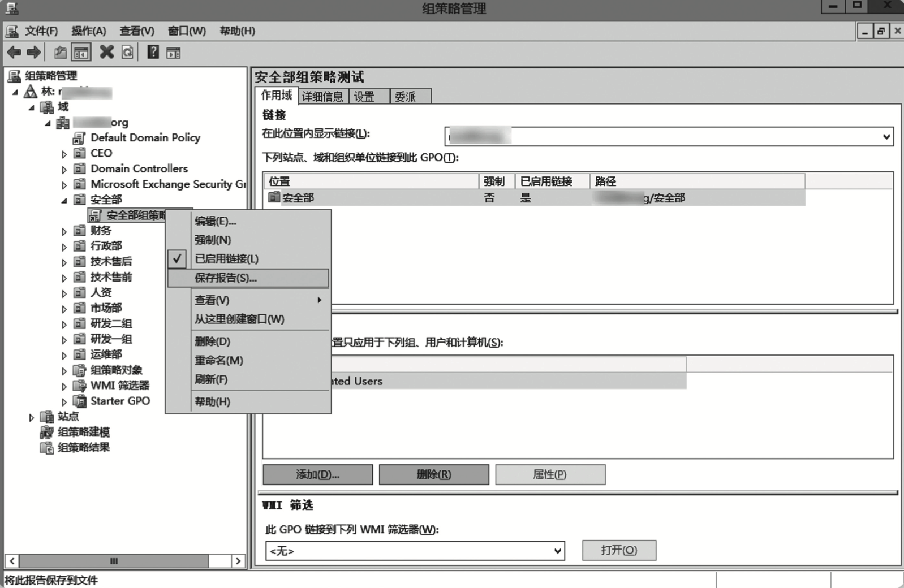Toggle the checked 已启用链接(L) menu option
The height and width of the screenshot is (588, 904).
point(248,259)
